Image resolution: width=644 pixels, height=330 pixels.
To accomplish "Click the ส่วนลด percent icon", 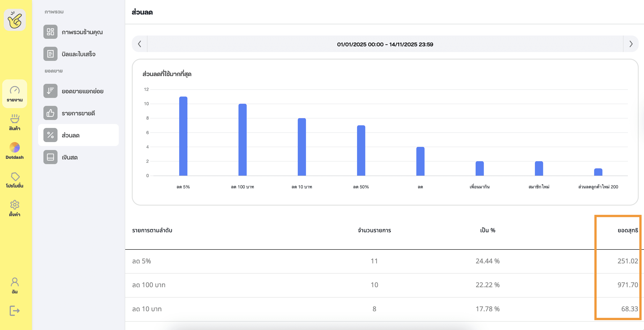I will (50, 135).
